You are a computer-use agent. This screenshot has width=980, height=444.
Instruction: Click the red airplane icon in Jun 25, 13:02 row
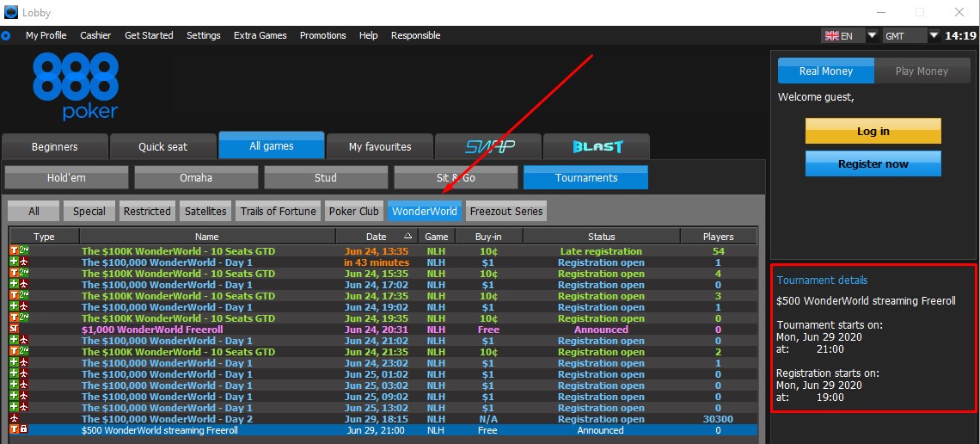[24, 408]
